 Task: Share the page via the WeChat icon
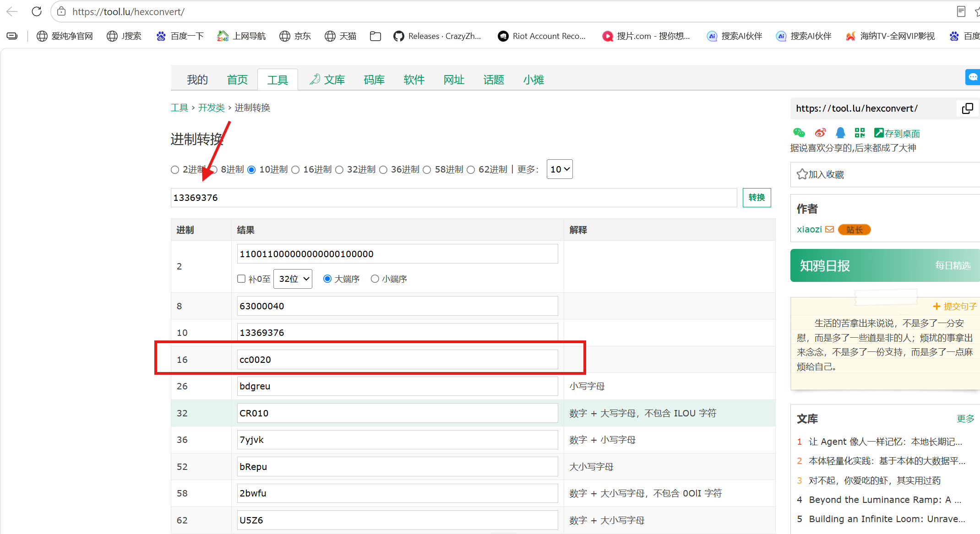point(799,133)
